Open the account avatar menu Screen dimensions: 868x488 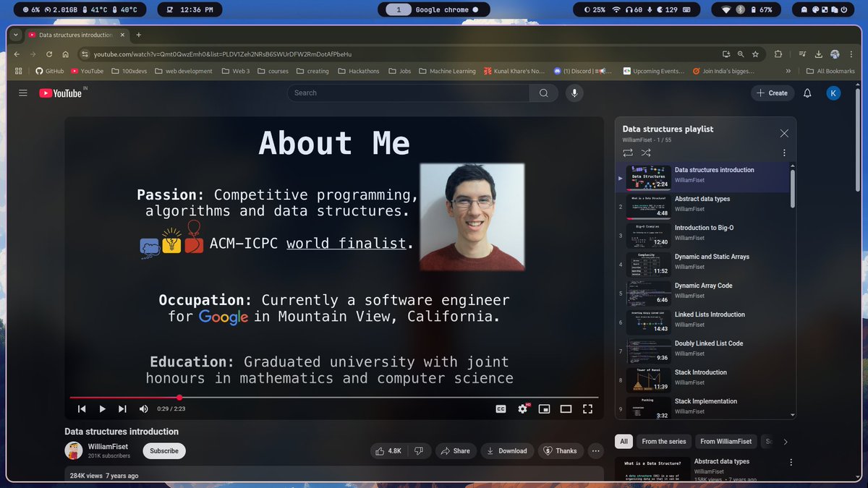pyautogui.click(x=834, y=93)
